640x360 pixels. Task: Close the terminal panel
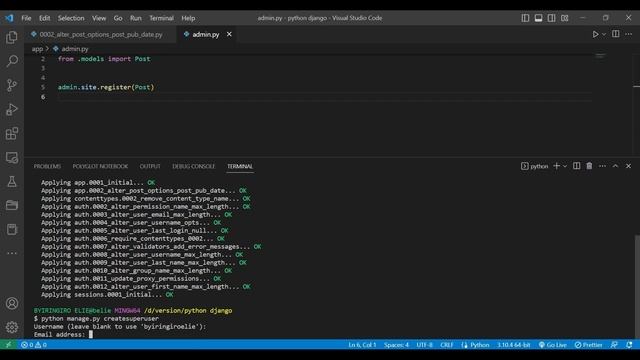click(629, 166)
